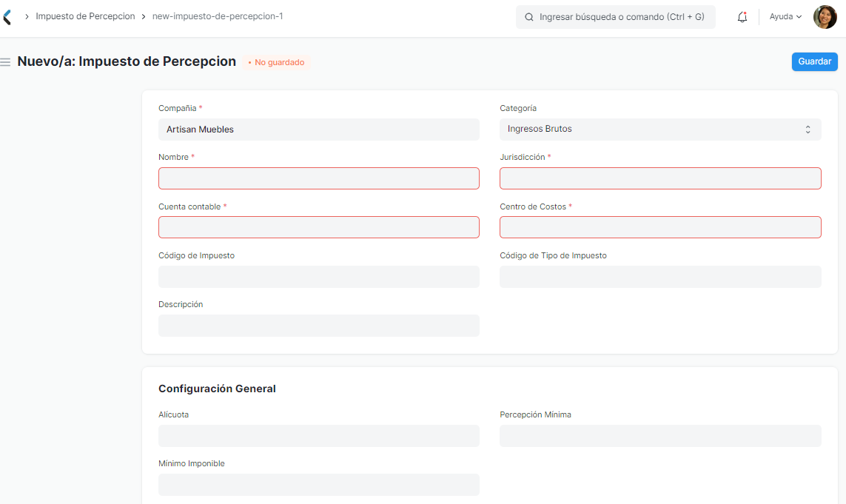Toggle sidebar with the hamburger icon

(5, 62)
